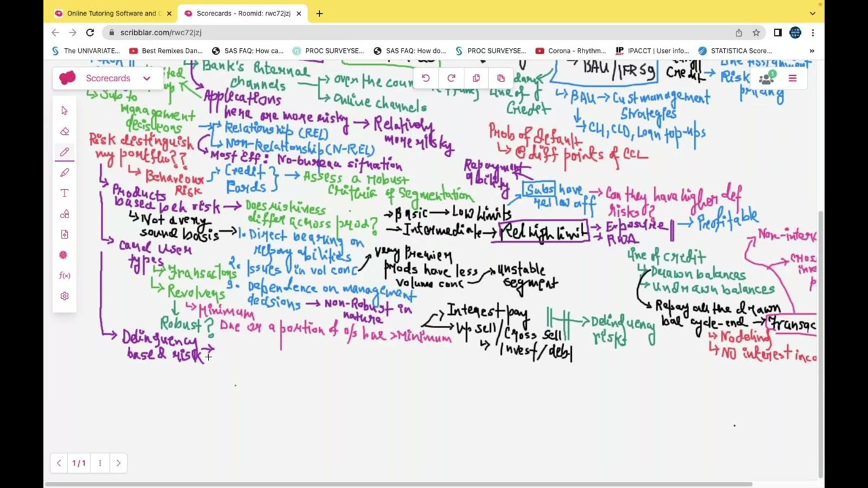Click the copy icon in whiteboard toolbar
This screenshot has width=868, height=488.
pyautogui.click(x=476, y=78)
